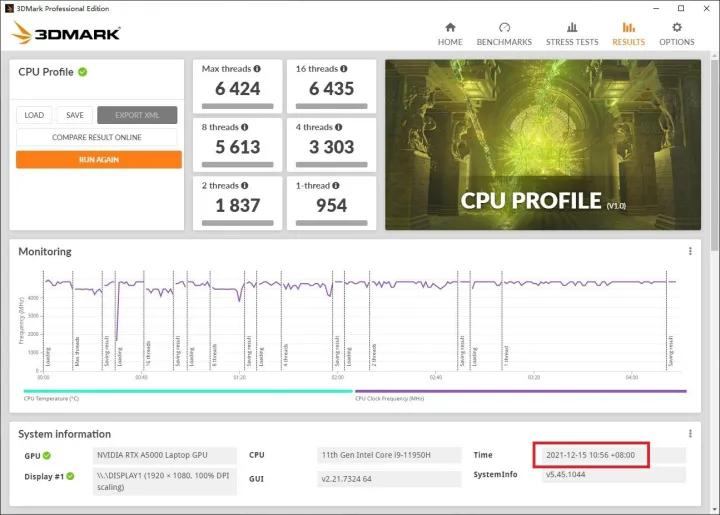
Task: Click the CPU Profile preview image
Action: coord(543,145)
